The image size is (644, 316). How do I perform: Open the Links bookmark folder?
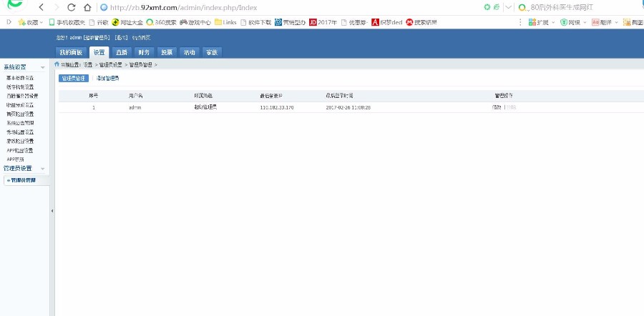(x=225, y=23)
